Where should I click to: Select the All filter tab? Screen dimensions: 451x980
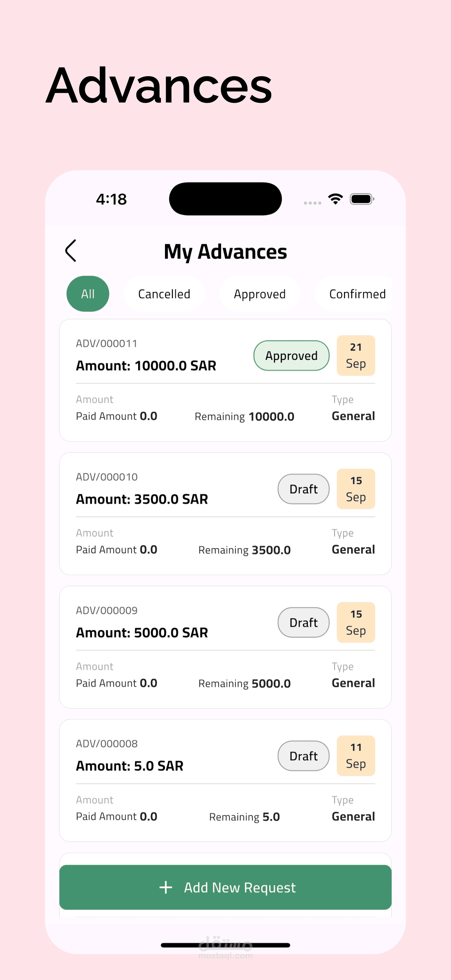(88, 294)
